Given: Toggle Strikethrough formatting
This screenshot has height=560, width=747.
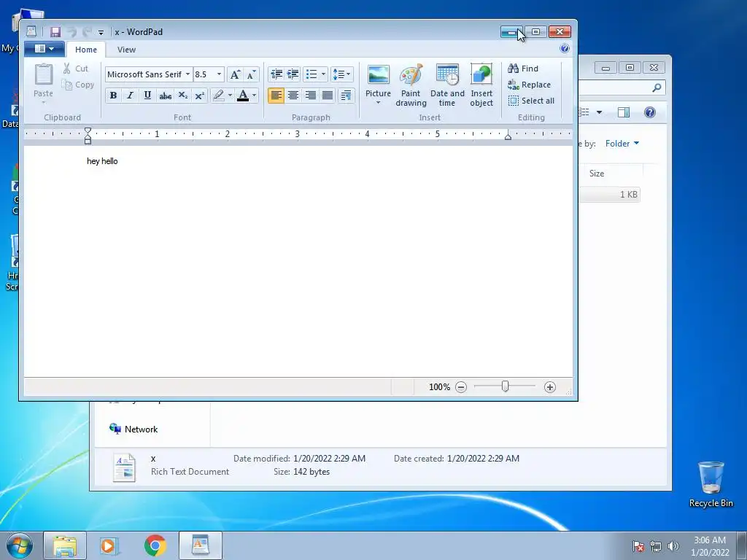Looking at the screenshot, I should (x=166, y=96).
